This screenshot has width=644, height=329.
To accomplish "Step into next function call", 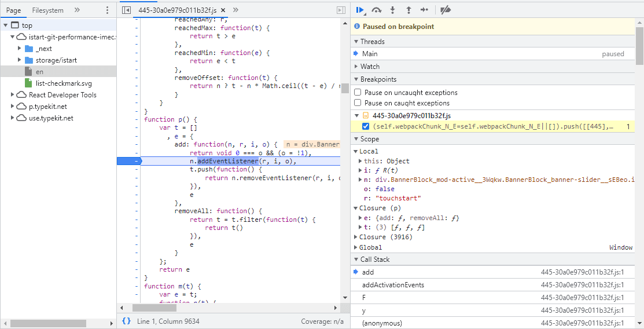I will 393,10.
